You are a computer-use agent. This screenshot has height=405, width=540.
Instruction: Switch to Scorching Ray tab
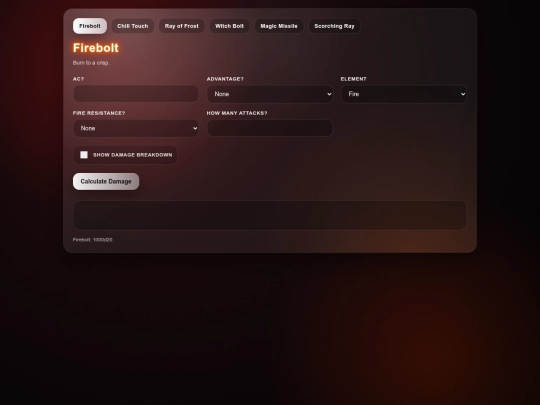tap(334, 26)
